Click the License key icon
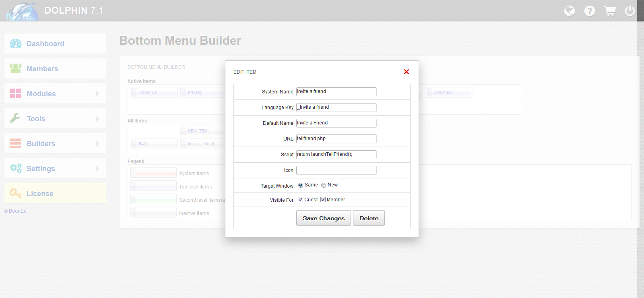Image resolution: width=644 pixels, height=298 pixels. pos(16,193)
